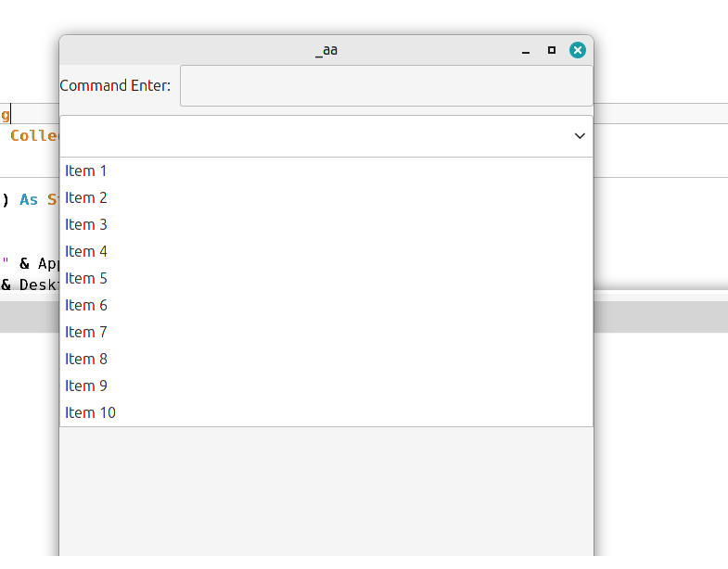
Task: Pick the Item 8 entry
Action: [86, 359]
